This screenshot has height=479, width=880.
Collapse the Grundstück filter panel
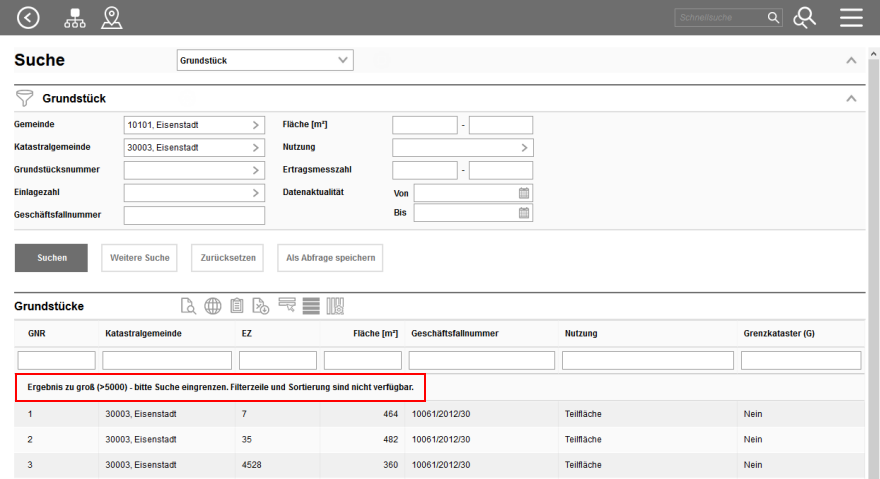(x=851, y=99)
